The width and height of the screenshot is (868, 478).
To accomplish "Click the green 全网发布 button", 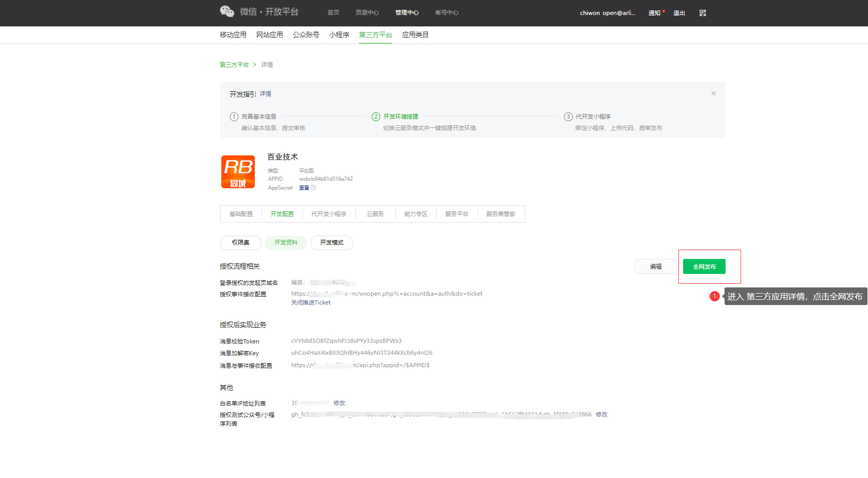I will [x=704, y=267].
